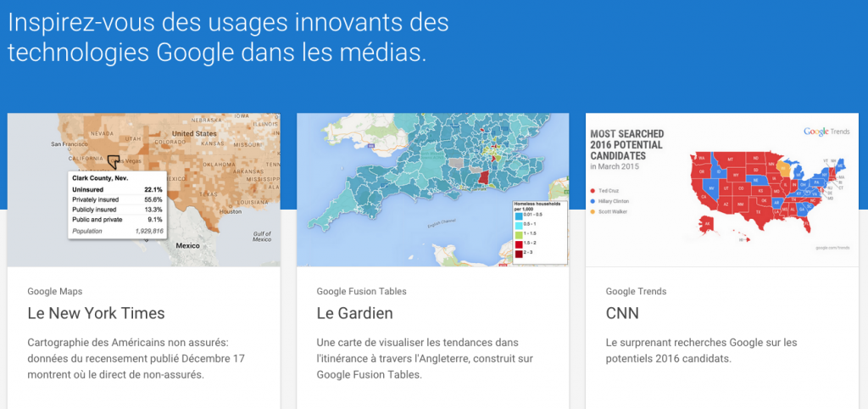Click the Scott Walker orange legend dot
The height and width of the screenshot is (409, 868).
tap(593, 211)
